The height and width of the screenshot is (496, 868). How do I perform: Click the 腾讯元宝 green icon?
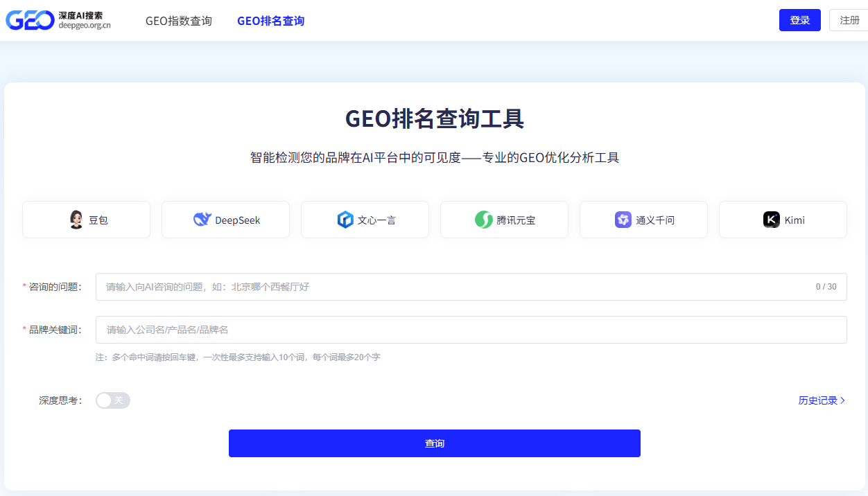(x=483, y=220)
